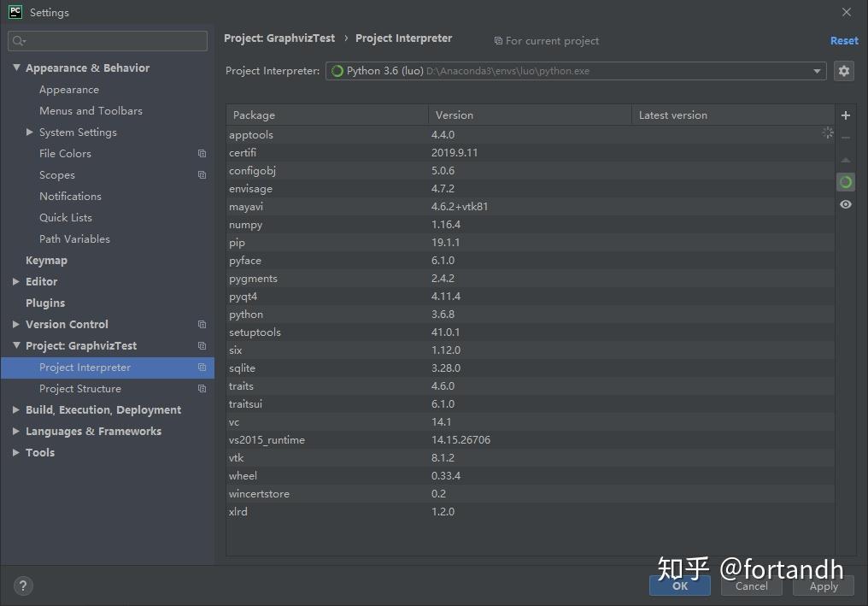Open the Project Interpreter dropdown list
Screen dimensions: 868x606
[x=816, y=71]
